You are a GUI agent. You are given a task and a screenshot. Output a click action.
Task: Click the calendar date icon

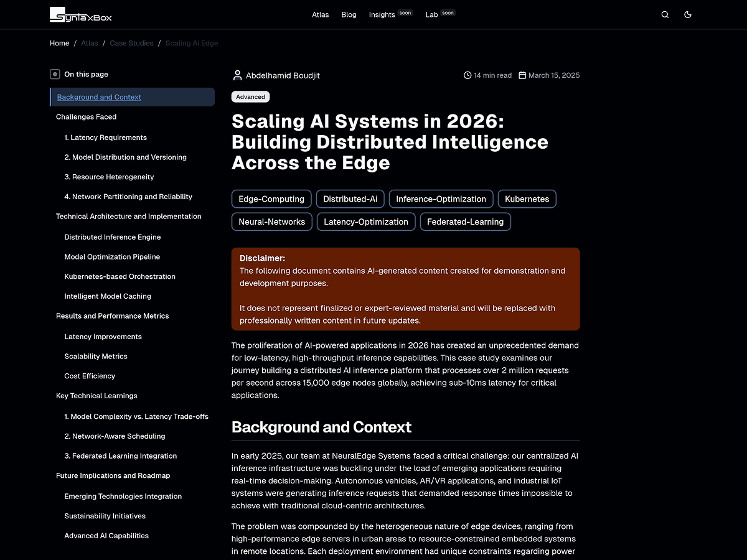(522, 75)
